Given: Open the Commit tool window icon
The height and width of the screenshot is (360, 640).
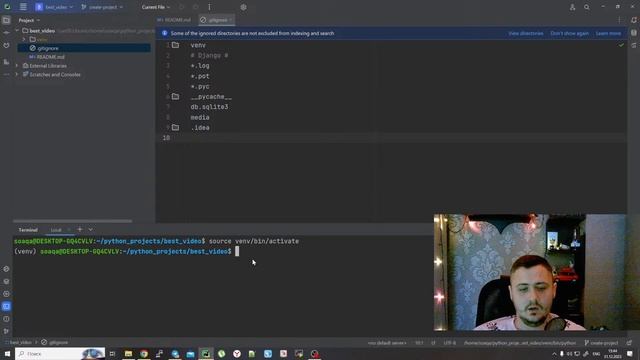Looking at the screenshot, I should coord(6,32).
